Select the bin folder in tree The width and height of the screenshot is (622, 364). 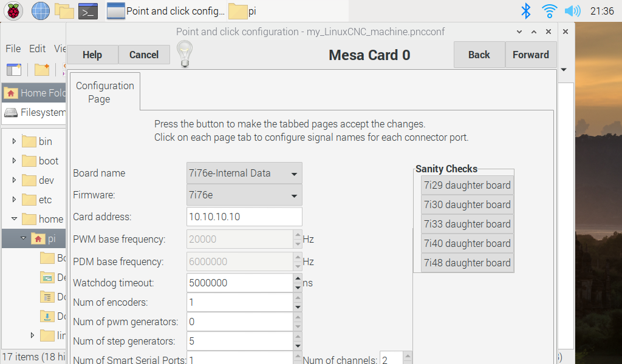click(x=38, y=141)
